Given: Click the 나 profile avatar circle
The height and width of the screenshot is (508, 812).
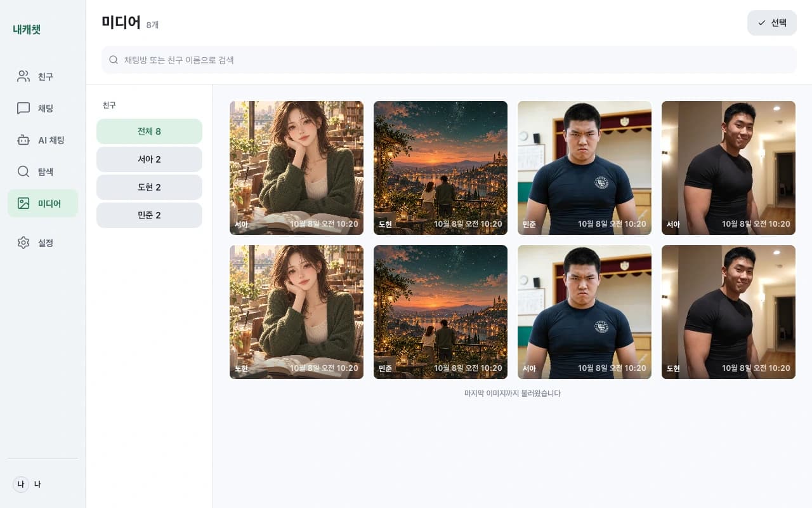Looking at the screenshot, I should tap(21, 485).
